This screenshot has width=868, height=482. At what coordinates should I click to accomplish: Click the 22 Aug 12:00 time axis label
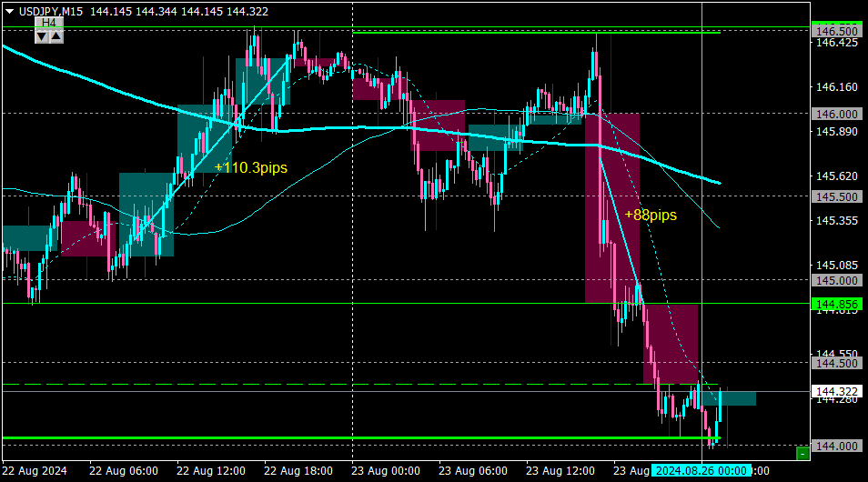211,471
